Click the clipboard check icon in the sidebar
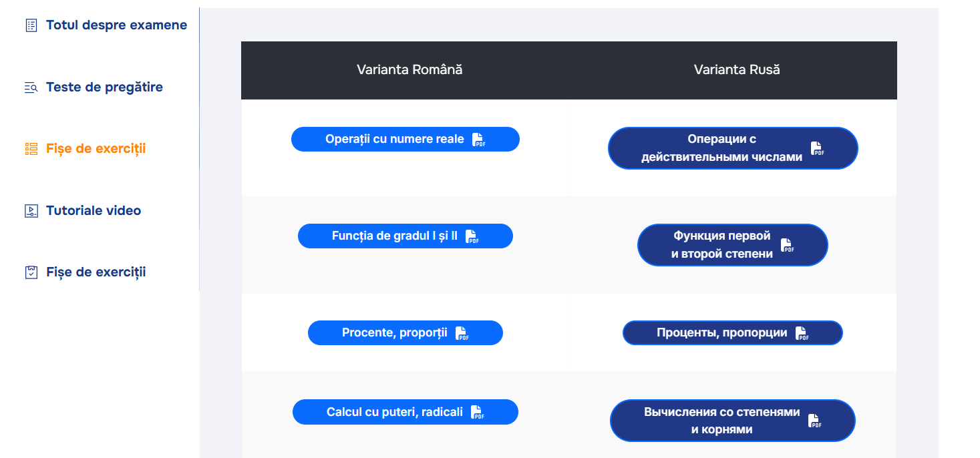The height and width of the screenshot is (458, 980). point(31,272)
